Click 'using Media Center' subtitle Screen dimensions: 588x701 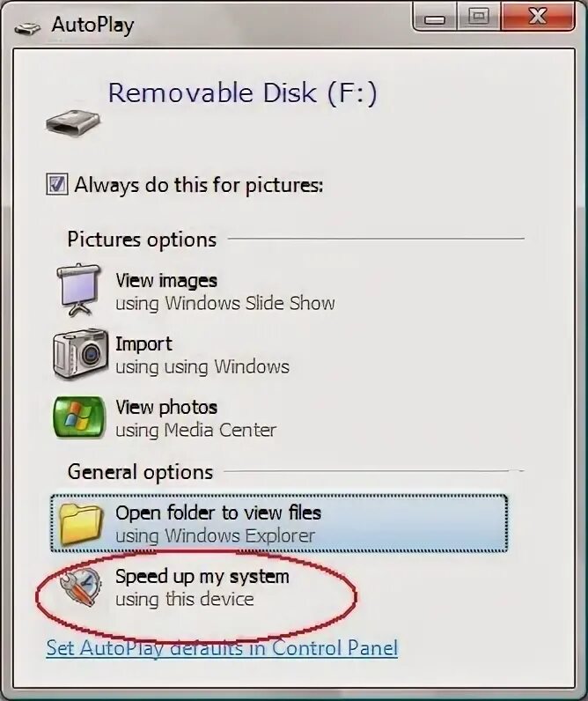[x=195, y=430]
